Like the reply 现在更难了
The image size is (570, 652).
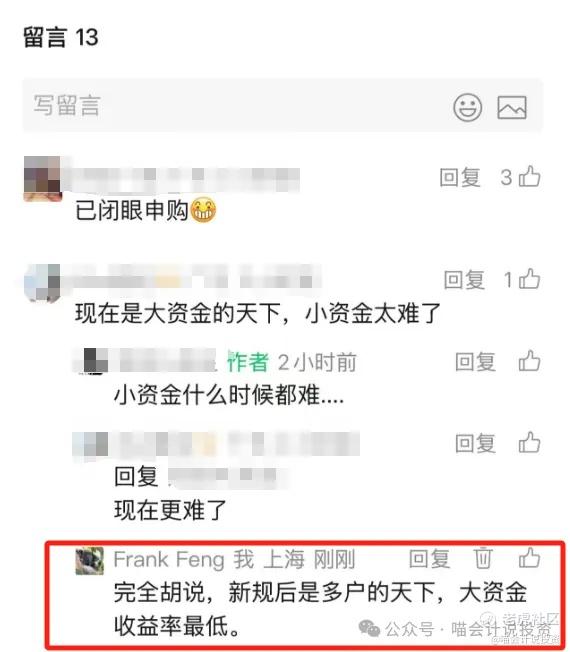pos(530,442)
